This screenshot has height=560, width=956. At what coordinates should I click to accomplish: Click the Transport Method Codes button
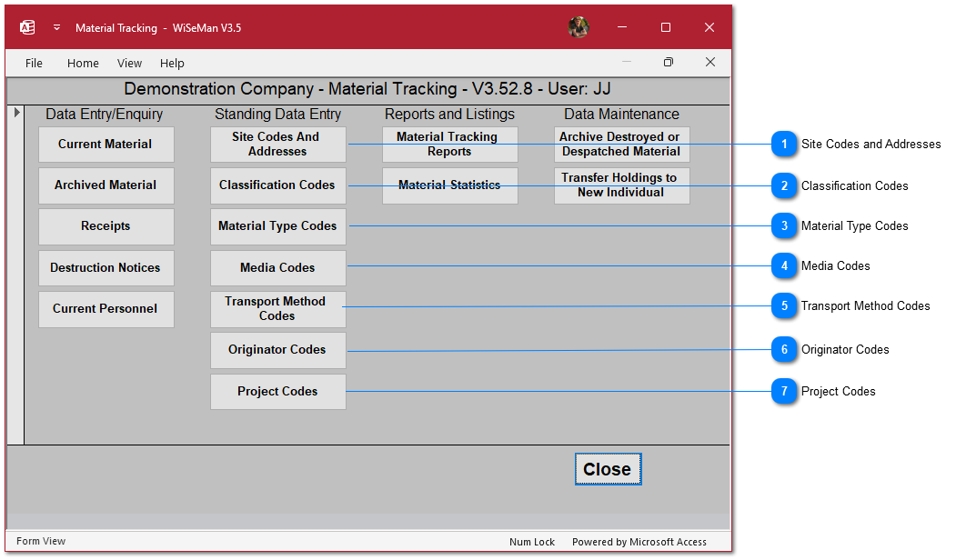(x=277, y=309)
